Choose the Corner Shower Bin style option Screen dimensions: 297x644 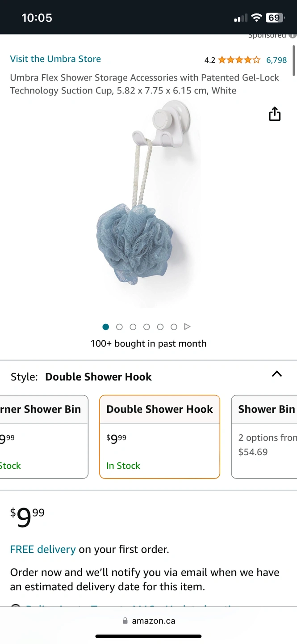point(44,437)
